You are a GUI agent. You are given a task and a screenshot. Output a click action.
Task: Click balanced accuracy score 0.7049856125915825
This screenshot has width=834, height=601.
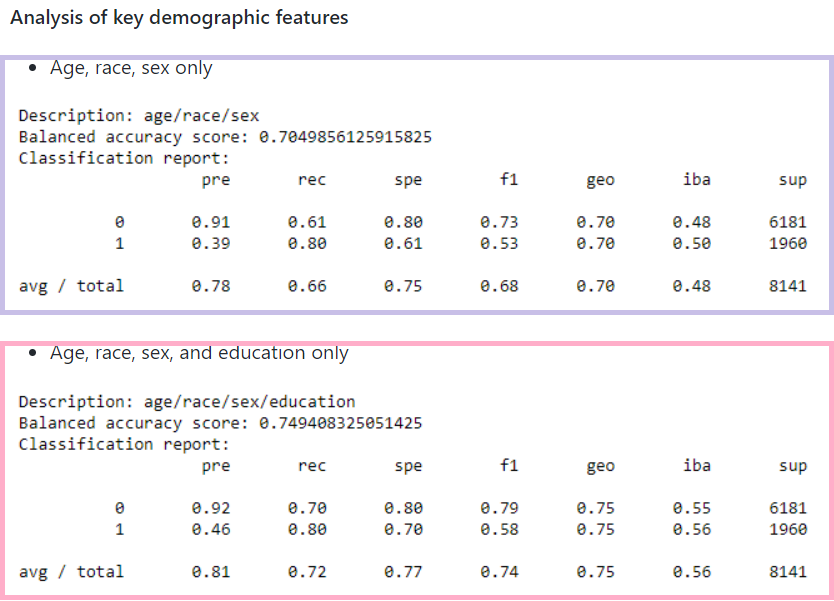(345, 137)
